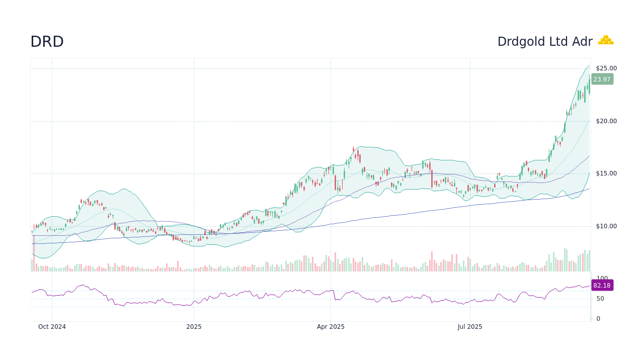Image resolution: width=644 pixels, height=362 pixels.
Task: Select the green current price badge showing 23.97
Action: (x=602, y=79)
